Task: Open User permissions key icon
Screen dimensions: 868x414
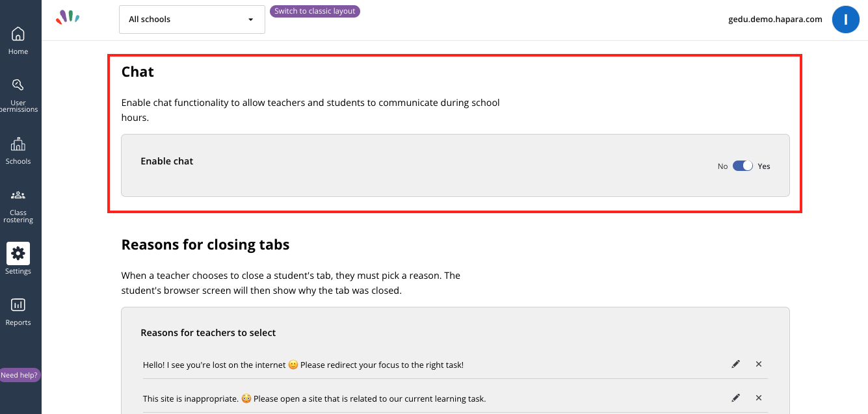Action: [18, 85]
